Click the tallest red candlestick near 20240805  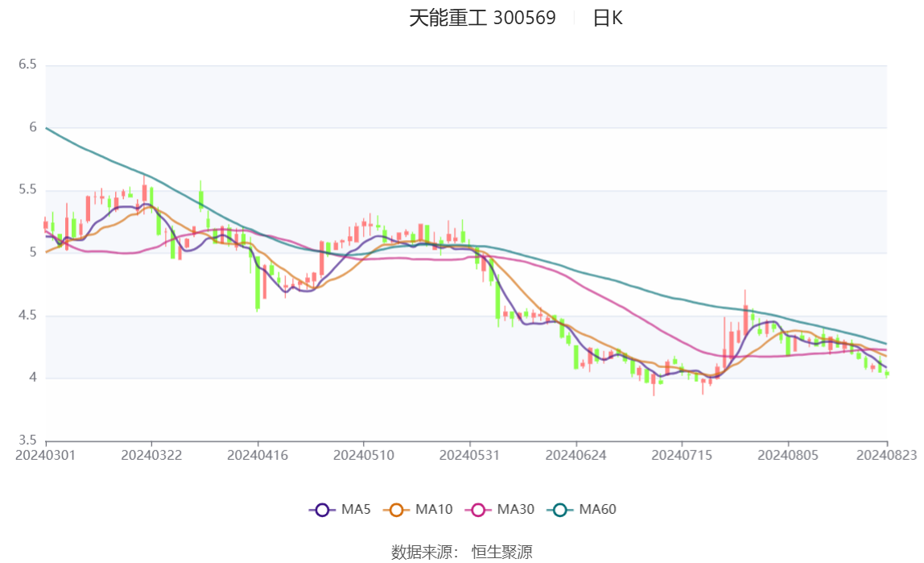point(745,318)
